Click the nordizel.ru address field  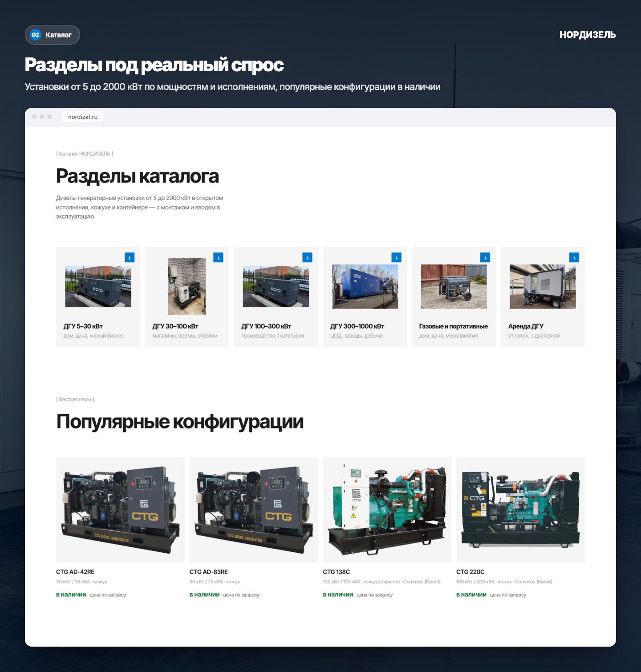(x=83, y=117)
